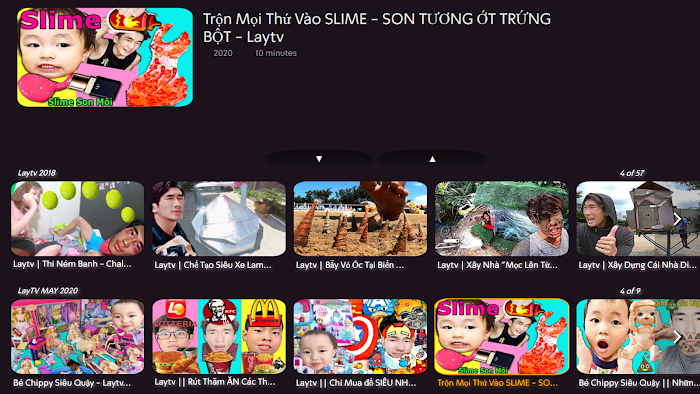The width and height of the screenshot is (700, 394).
Task: Open Rút Thăm ĂN Các Th... fast-food thumbnail
Action: [x=219, y=336]
